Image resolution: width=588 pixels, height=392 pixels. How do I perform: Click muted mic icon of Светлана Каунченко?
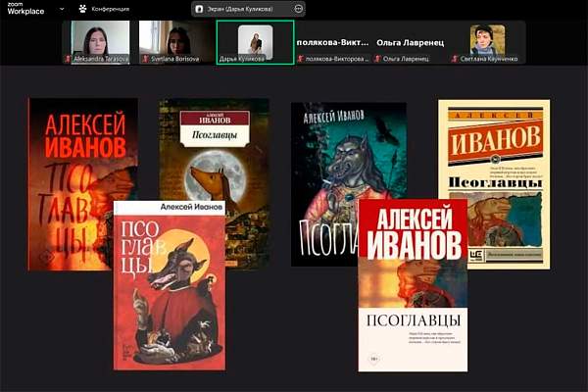pyautogui.click(x=455, y=59)
